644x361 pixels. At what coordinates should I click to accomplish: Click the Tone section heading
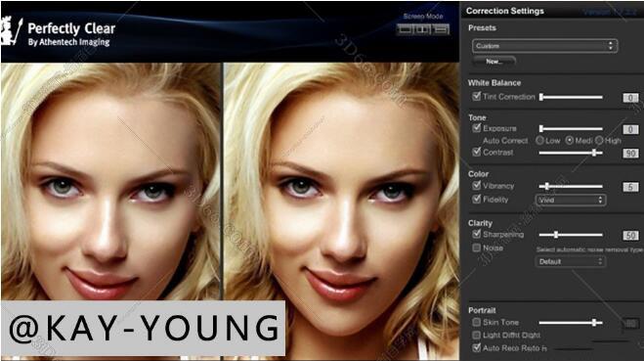tap(477, 117)
